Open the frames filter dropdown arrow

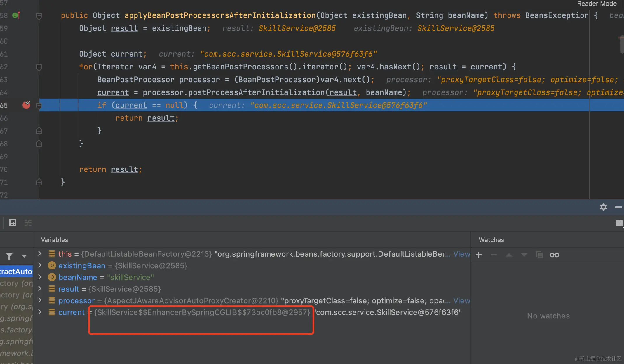coord(24,256)
